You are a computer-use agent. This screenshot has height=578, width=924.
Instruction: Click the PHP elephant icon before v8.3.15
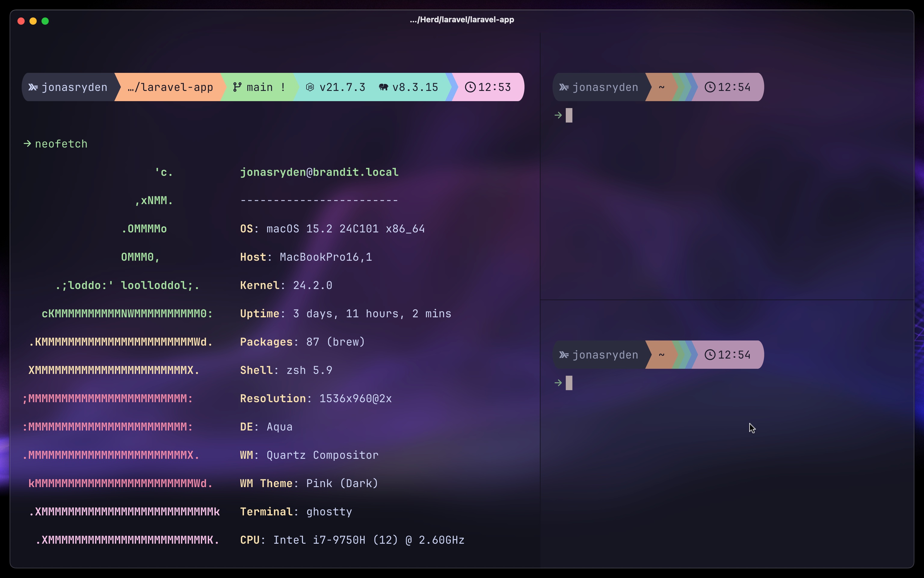coord(384,87)
